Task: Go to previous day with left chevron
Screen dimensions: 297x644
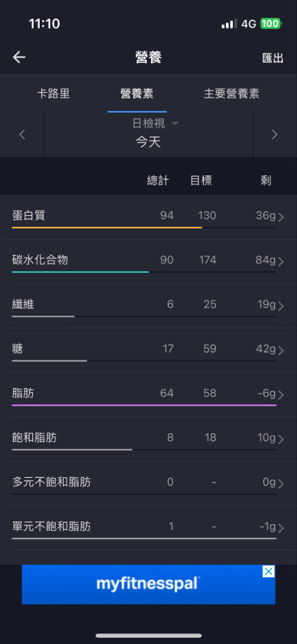Action: 22,135
